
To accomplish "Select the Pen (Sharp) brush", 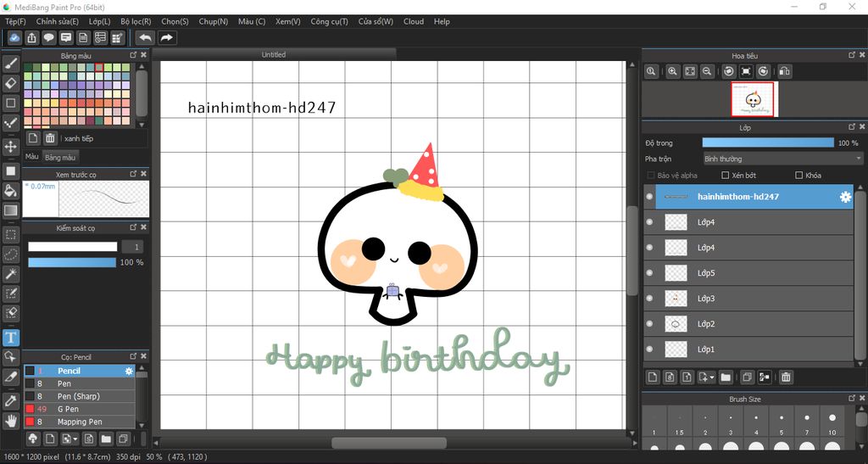I will (79, 396).
